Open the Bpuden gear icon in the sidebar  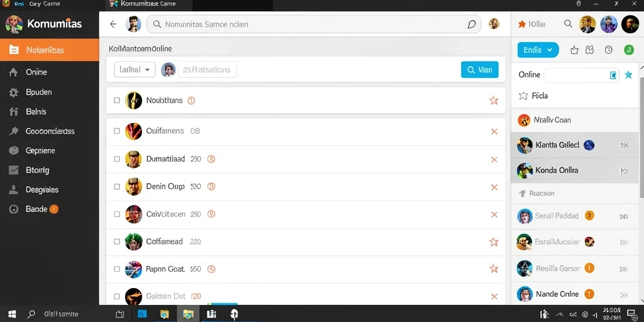[x=14, y=92]
